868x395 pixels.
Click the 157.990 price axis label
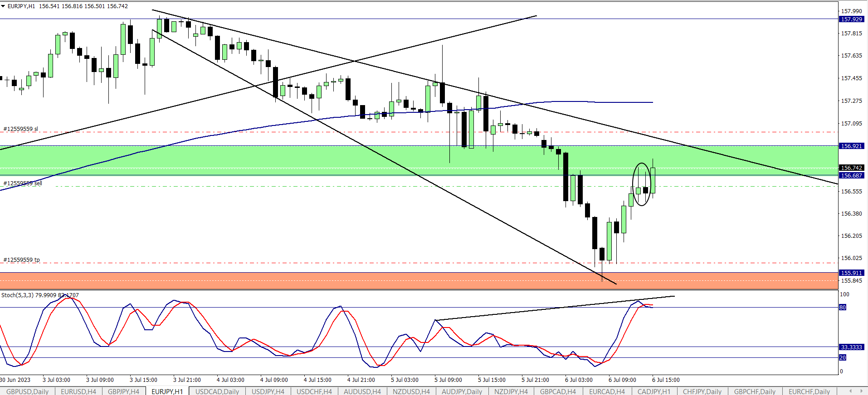coord(852,11)
